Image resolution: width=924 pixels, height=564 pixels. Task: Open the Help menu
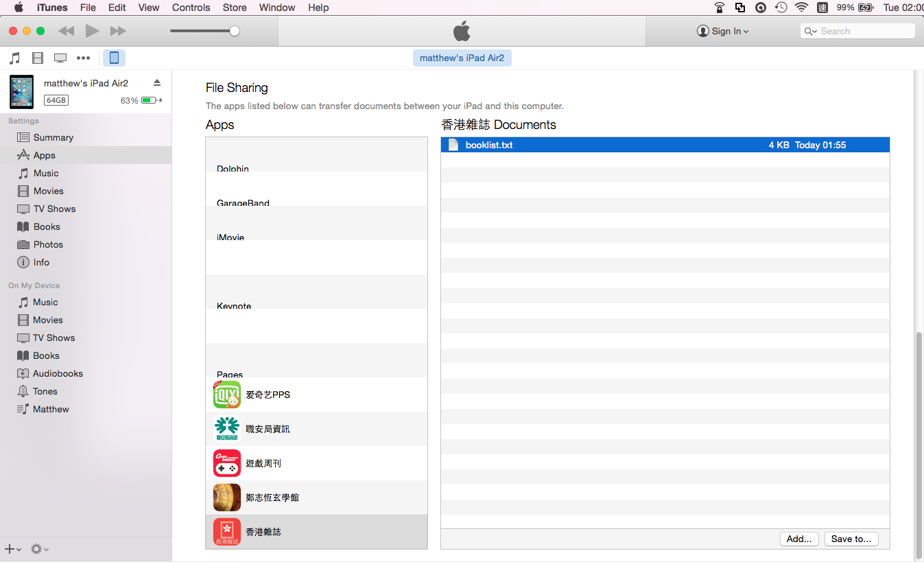coord(318,8)
